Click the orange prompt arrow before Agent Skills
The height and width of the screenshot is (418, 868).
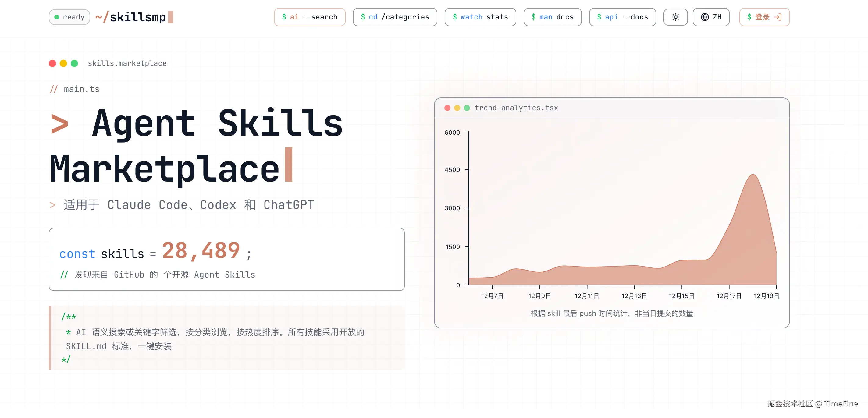pos(60,124)
